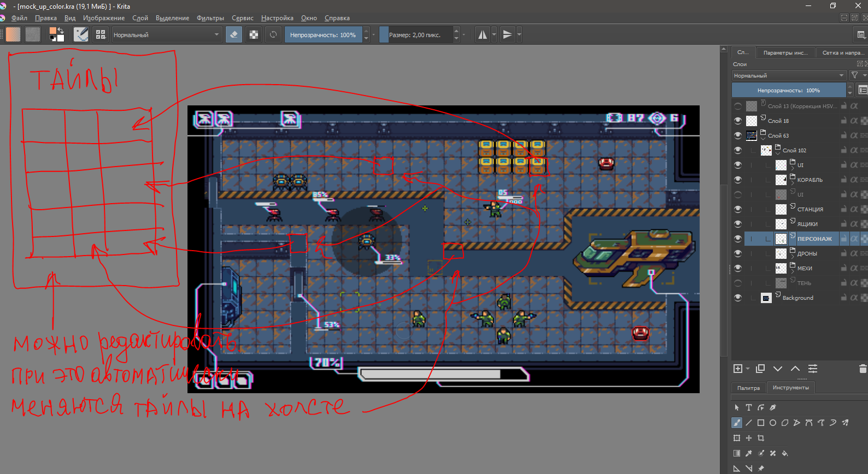868x474 pixels.
Task: Select the Ellipse shape tool
Action: pyautogui.click(x=773, y=423)
